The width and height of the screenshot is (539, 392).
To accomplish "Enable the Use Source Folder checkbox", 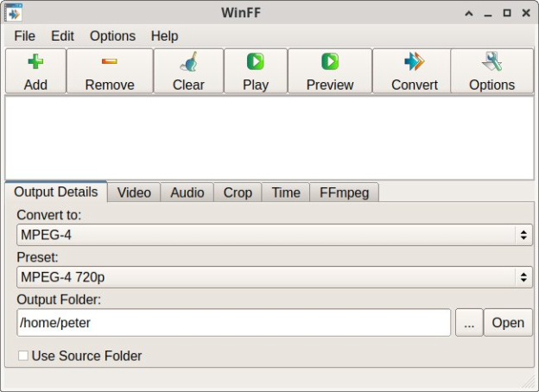I will 23,356.
